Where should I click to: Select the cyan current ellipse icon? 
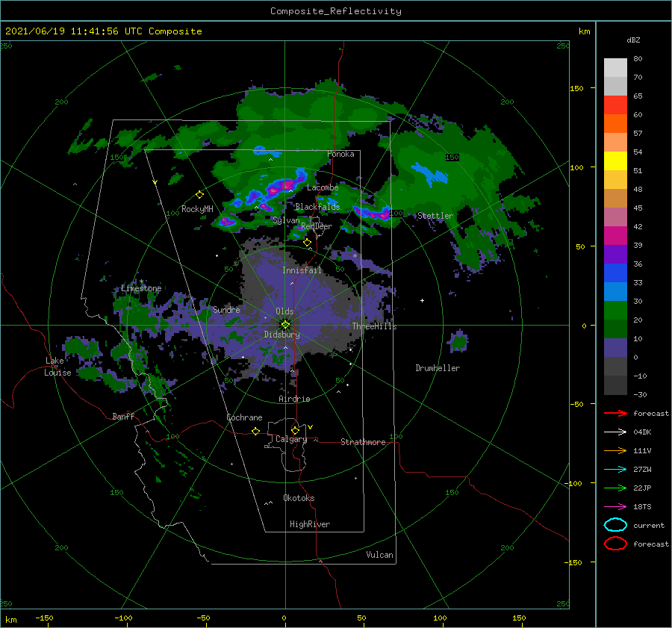click(x=615, y=525)
